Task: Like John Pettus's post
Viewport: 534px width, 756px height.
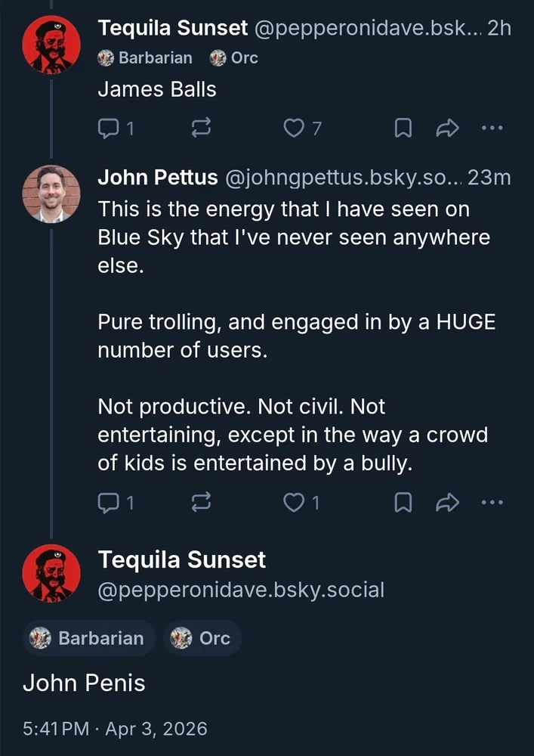Action: point(293,503)
